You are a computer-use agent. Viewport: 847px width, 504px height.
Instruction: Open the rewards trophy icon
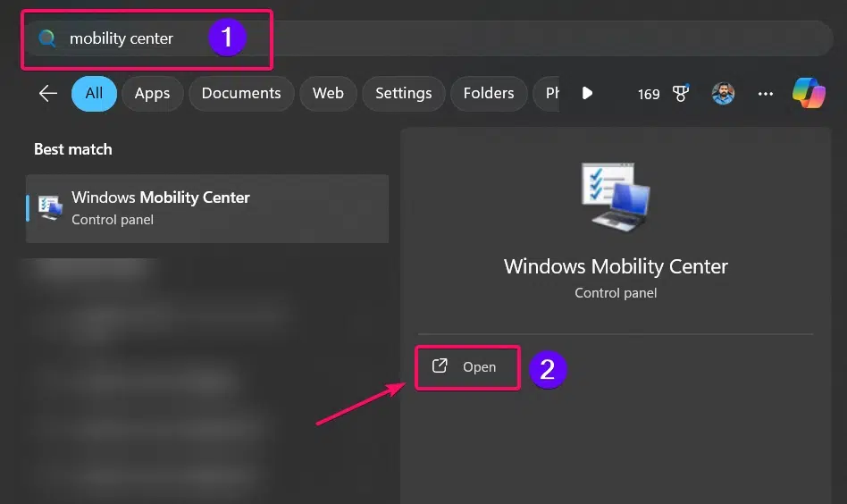[x=681, y=94]
